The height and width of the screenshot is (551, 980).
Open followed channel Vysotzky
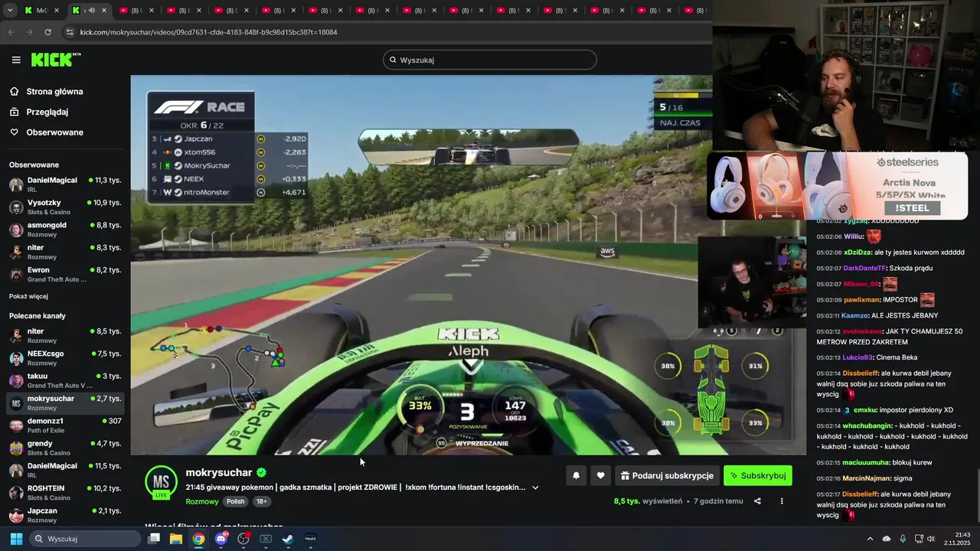point(65,207)
